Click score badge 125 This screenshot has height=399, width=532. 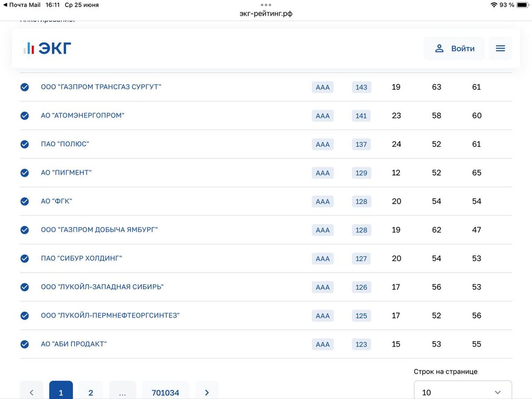click(361, 316)
